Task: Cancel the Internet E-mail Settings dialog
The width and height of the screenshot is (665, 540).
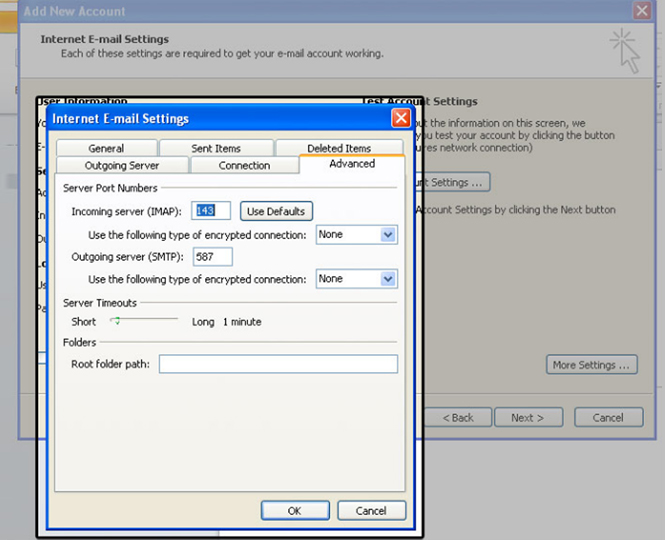Action: tap(370, 510)
